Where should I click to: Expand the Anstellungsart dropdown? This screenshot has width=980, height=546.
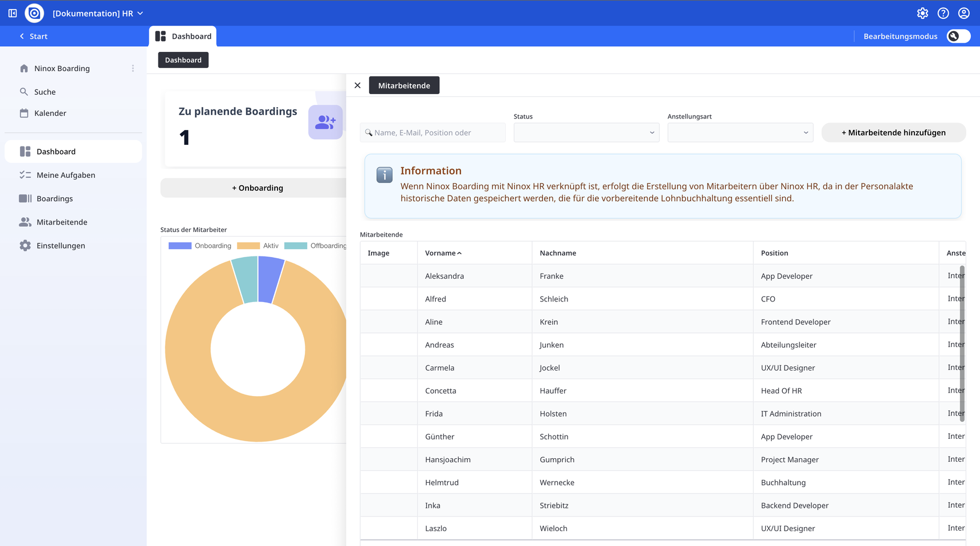point(740,133)
